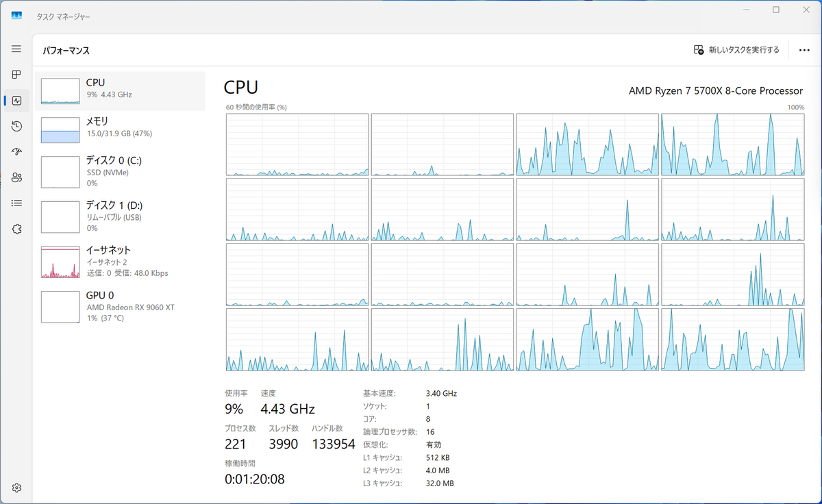Open the Services puzzle icon
822x504 pixels.
(x=16, y=229)
